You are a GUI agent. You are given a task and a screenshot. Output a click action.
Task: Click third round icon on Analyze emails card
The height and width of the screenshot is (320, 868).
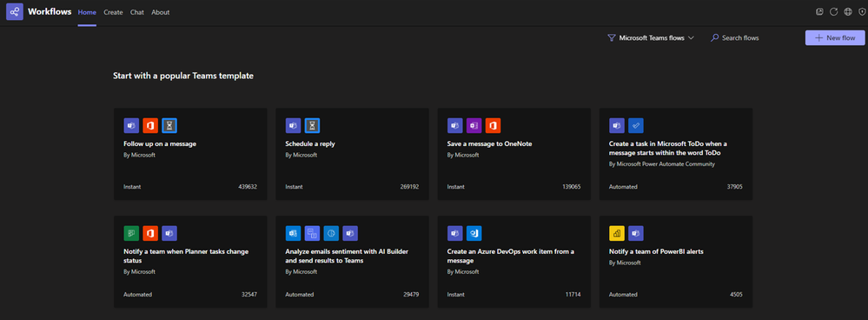coord(331,233)
